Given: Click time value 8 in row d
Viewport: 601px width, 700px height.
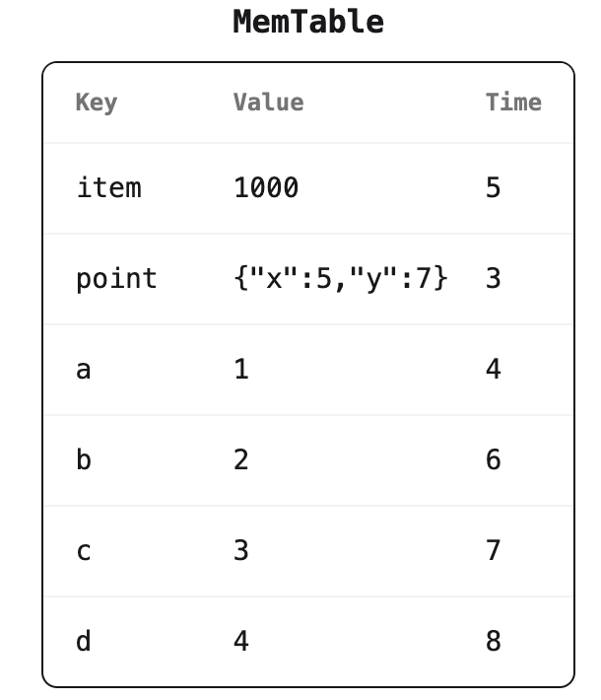Looking at the screenshot, I should [493, 641].
